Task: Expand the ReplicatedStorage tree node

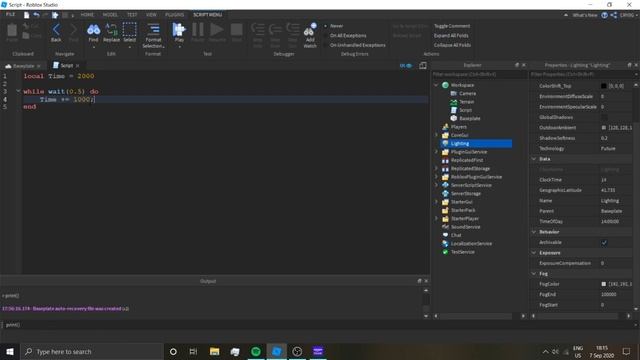Action: (436, 169)
